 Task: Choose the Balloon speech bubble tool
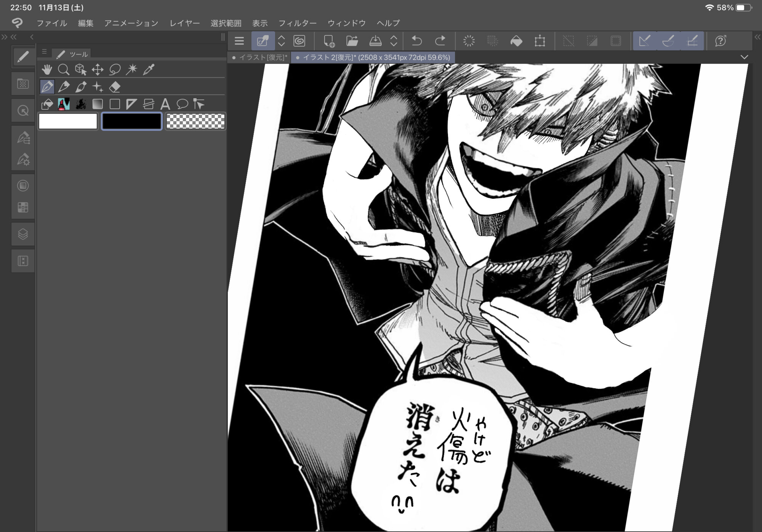182,104
